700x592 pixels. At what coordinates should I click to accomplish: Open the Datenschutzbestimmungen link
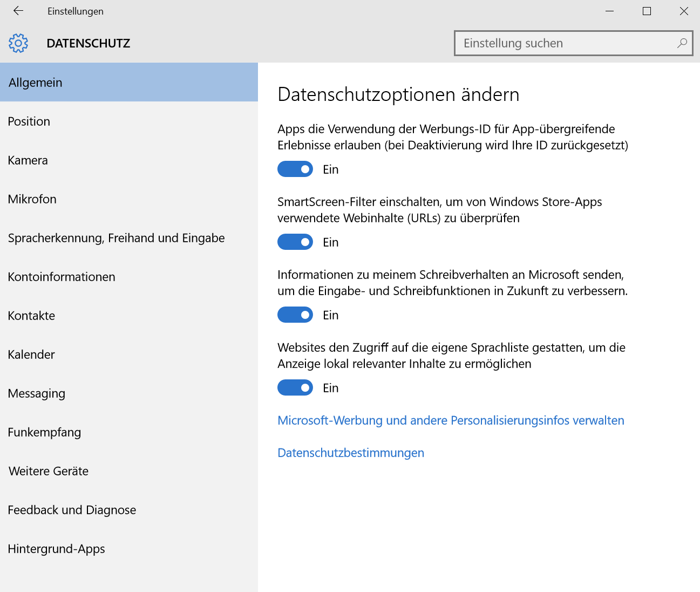pos(350,453)
